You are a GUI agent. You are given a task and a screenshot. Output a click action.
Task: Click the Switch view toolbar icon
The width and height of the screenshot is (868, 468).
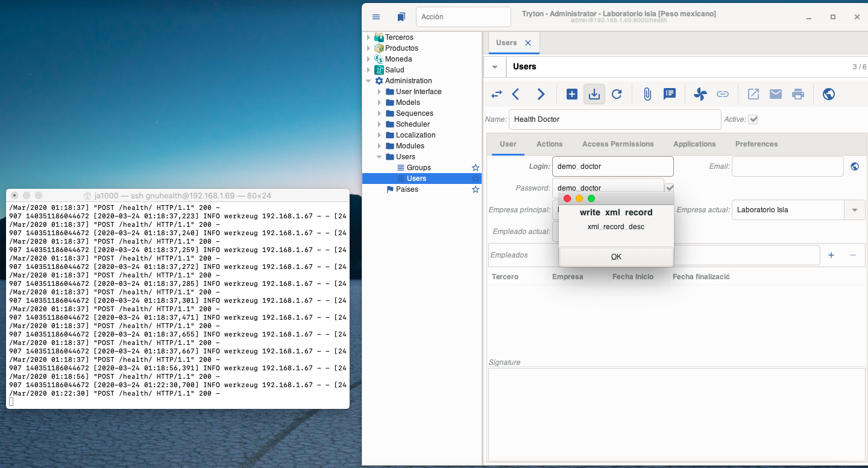pyautogui.click(x=497, y=94)
